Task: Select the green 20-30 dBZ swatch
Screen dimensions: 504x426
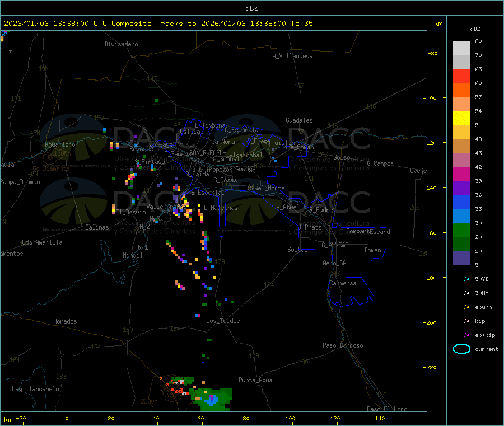Action: click(x=461, y=230)
